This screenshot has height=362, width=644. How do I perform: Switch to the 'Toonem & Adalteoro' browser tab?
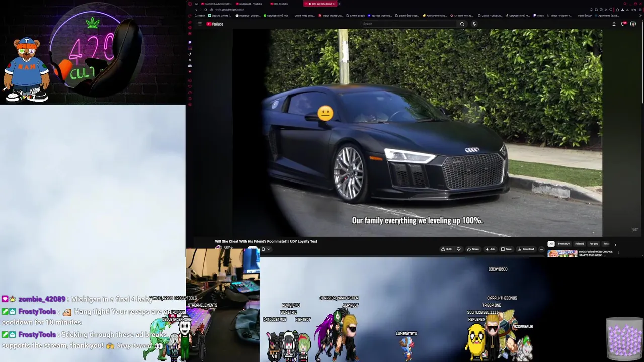click(216, 4)
